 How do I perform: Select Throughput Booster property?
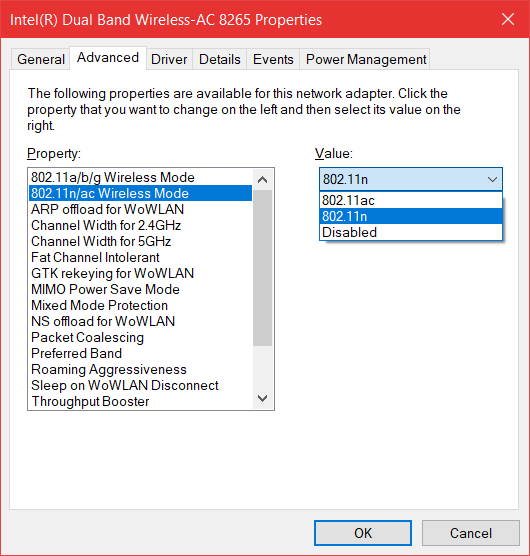click(140, 401)
